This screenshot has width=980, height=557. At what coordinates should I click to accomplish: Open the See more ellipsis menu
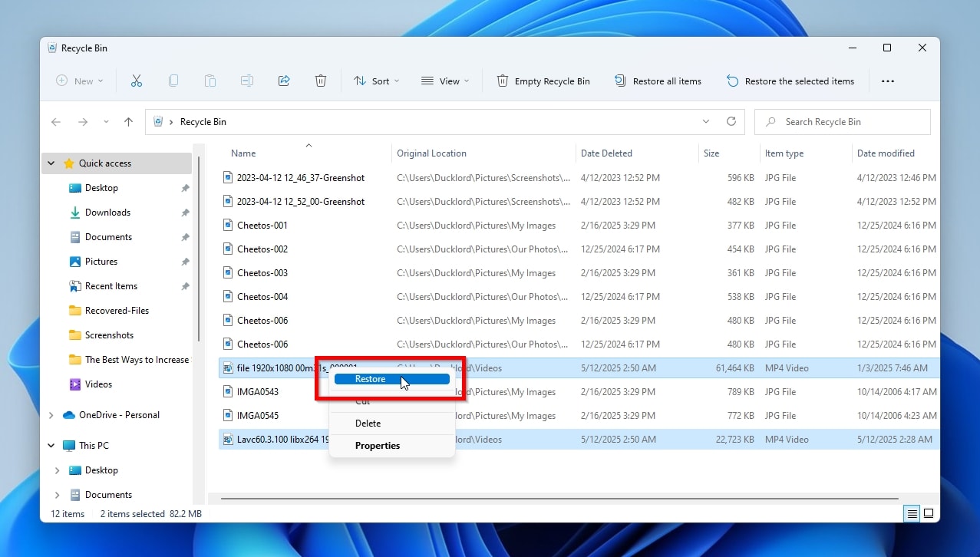[x=888, y=81]
